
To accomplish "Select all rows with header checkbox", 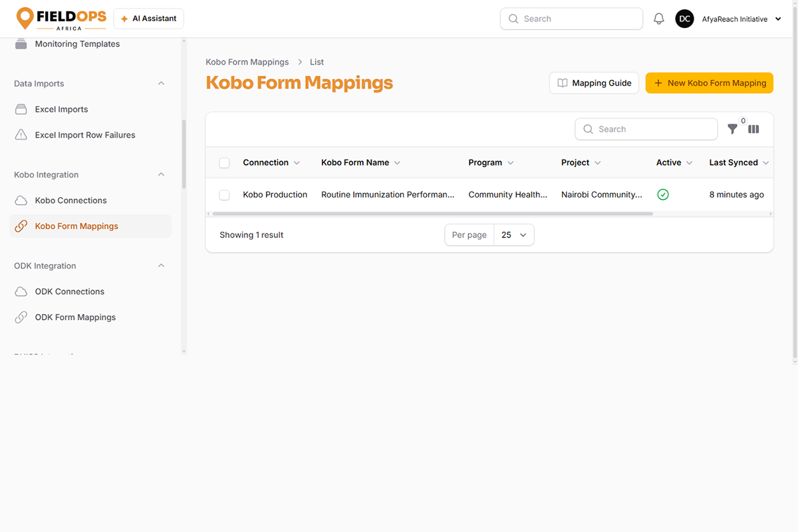I will tap(224, 163).
